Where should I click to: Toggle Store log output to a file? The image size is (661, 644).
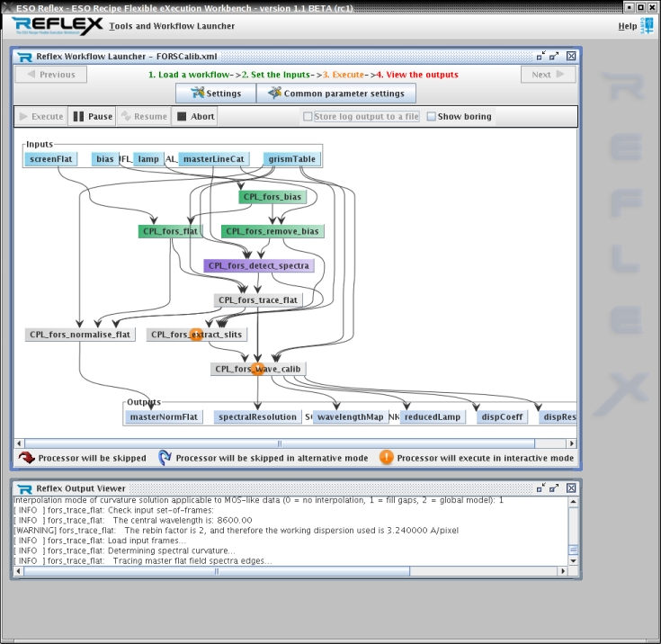click(x=308, y=117)
